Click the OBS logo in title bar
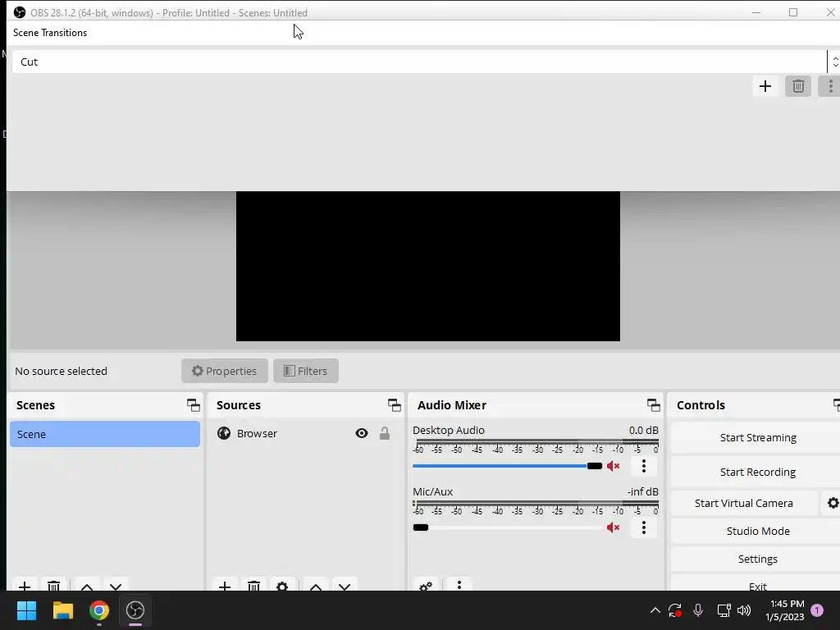 click(x=20, y=12)
